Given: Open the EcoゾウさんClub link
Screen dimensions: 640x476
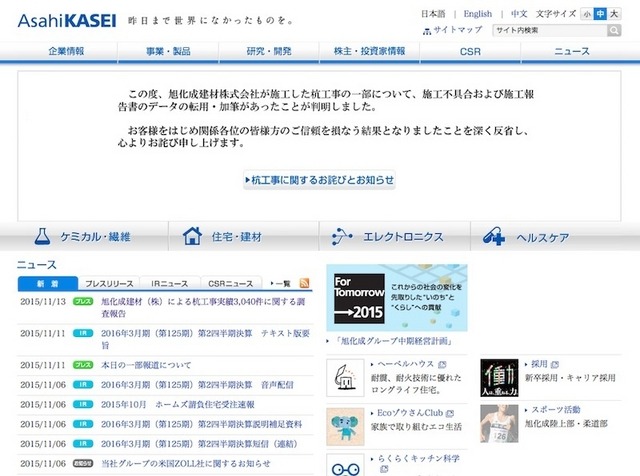Looking at the screenshot, I should click(x=409, y=413).
